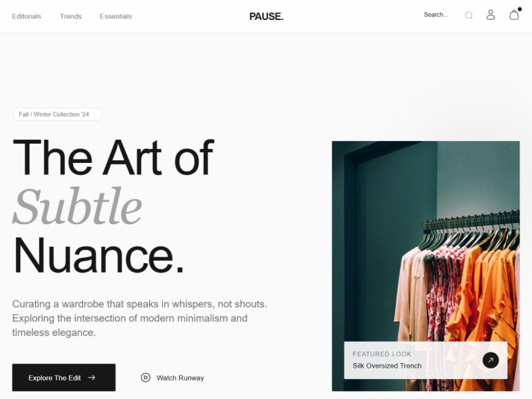This screenshot has height=399, width=532.
Task: Click the right arrow inside Explore The Edit
Action: (92, 378)
